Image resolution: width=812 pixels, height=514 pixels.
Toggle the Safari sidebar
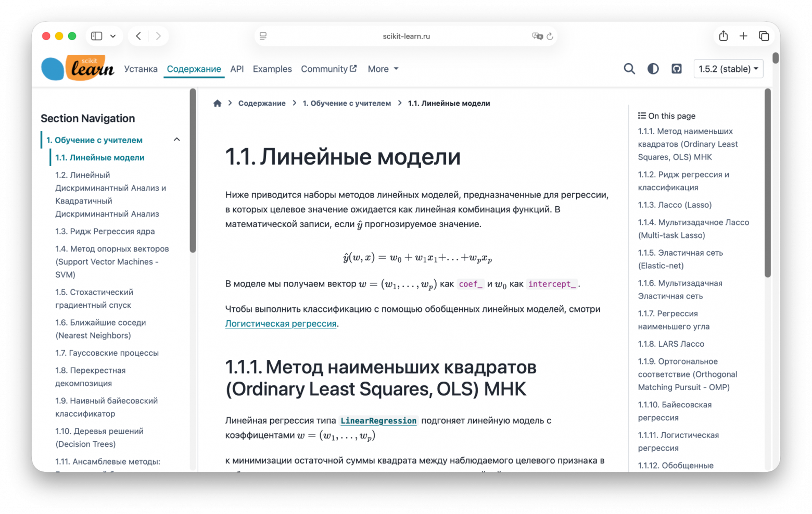[x=96, y=36]
